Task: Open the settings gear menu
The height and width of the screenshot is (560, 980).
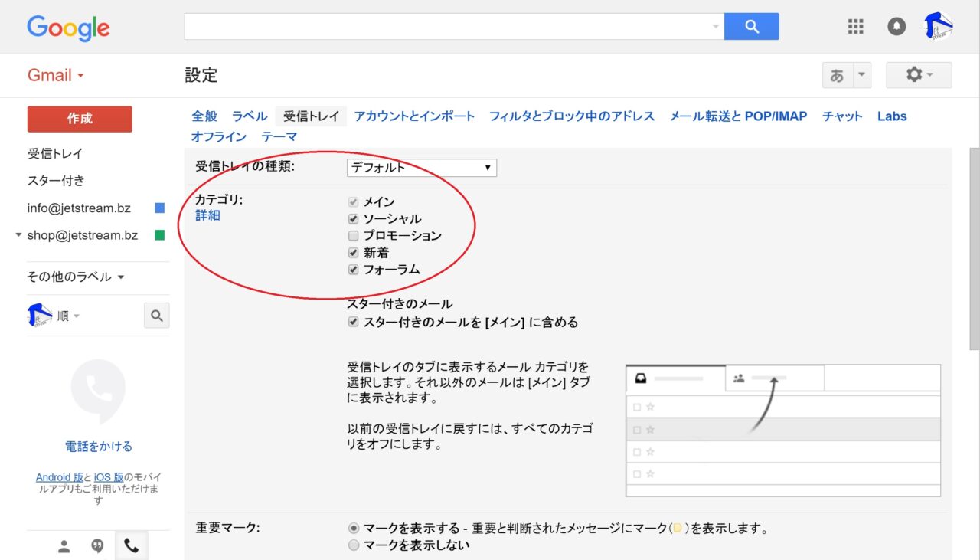Action: coord(918,75)
